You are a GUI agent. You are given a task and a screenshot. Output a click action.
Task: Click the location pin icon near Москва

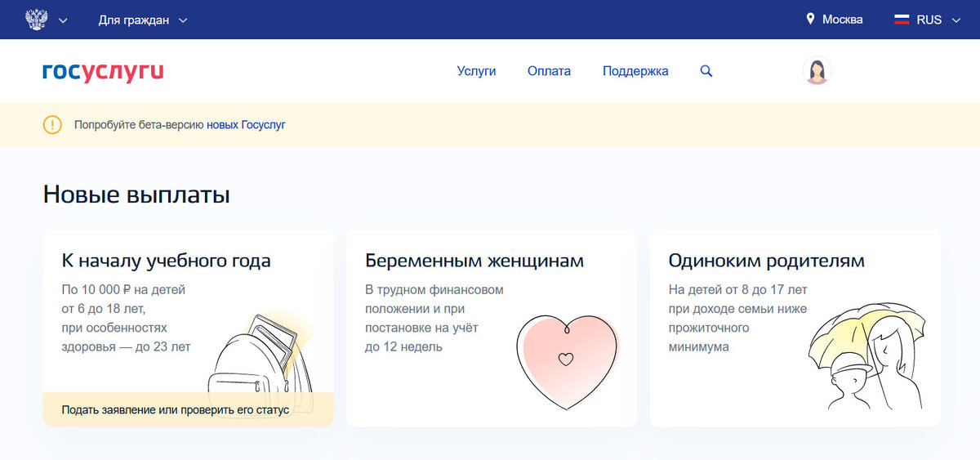[810, 19]
